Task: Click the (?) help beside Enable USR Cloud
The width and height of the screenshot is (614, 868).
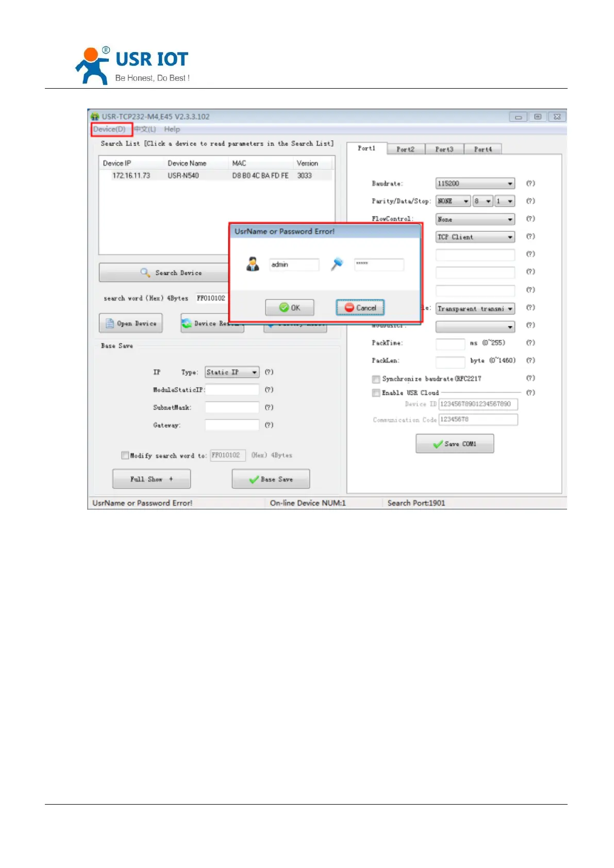Action: coord(530,393)
